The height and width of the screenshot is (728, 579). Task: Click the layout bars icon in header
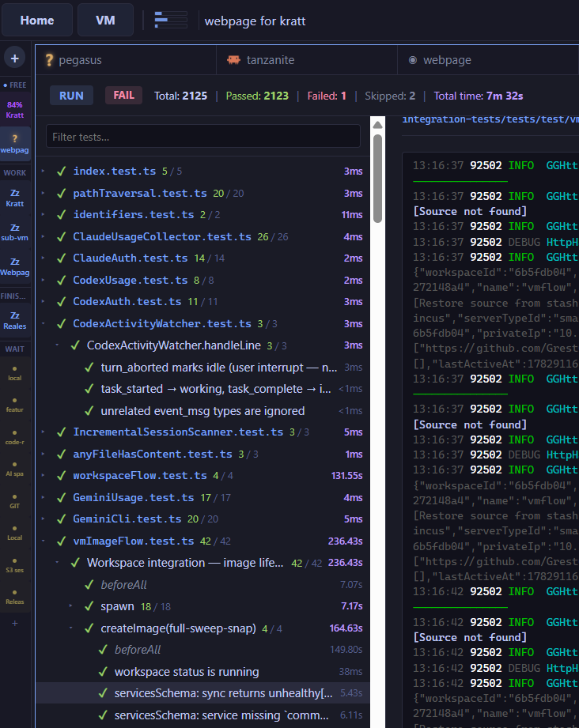(x=171, y=21)
